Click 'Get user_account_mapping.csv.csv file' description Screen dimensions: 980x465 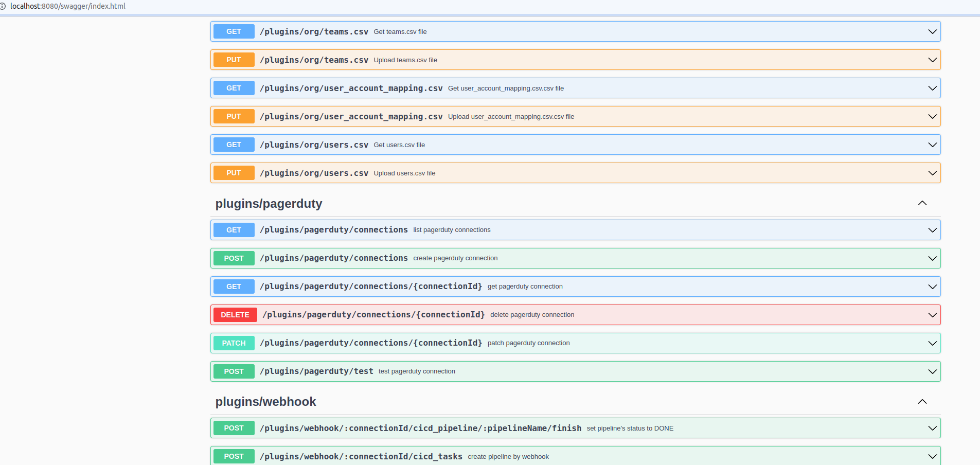pos(506,88)
